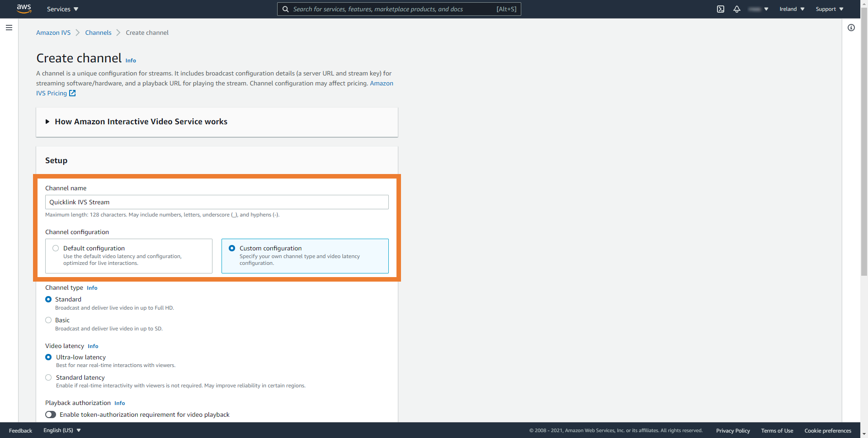Open Info link for Playback authorization
Screen dimensions: 868x438
point(120,403)
